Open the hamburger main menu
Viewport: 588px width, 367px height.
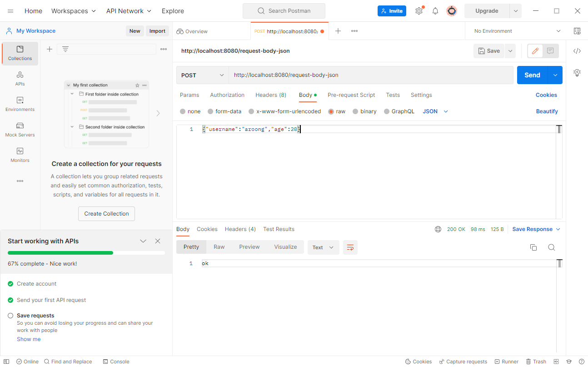click(10, 11)
